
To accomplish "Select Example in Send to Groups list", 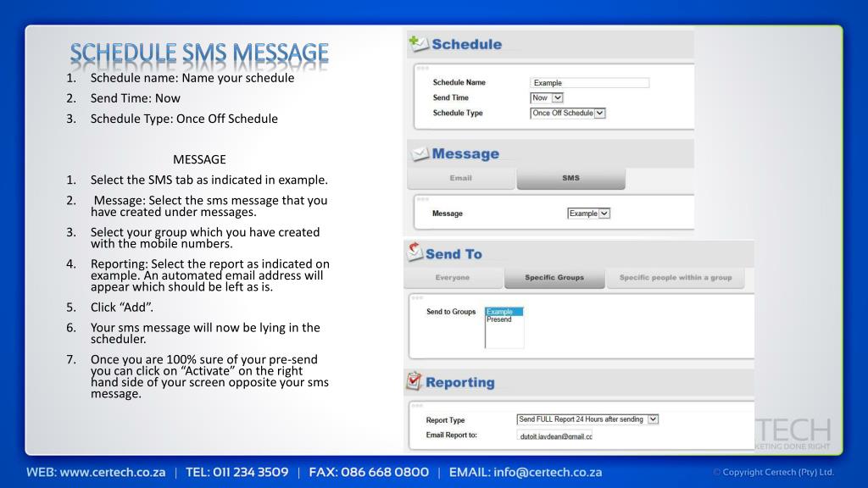I will [x=504, y=312].
